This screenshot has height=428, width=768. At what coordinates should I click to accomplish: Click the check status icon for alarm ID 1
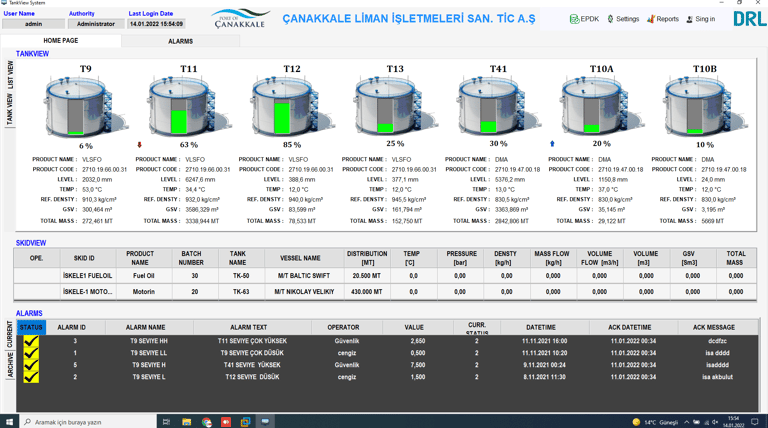pyautogui.click(x=31, y=353)
